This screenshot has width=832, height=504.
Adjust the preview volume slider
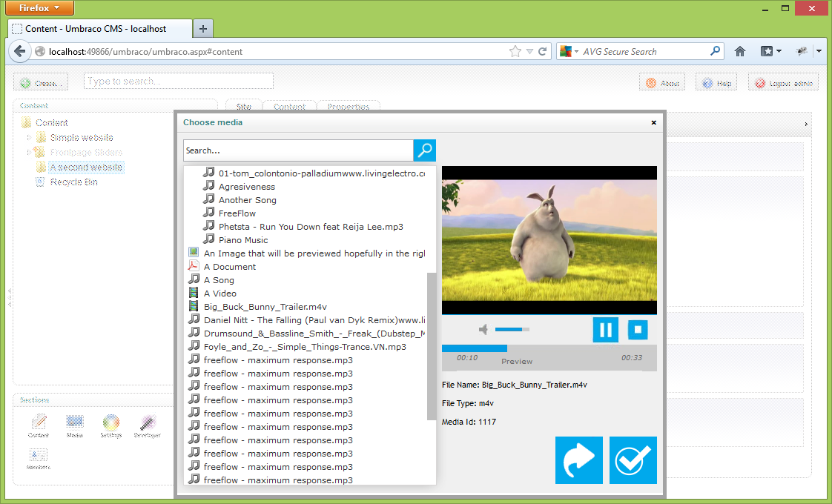point(512,330)
